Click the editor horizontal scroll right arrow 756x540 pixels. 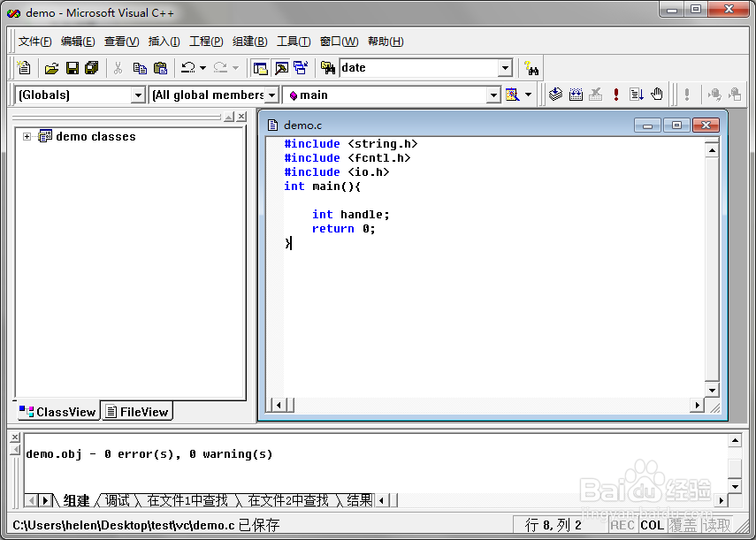697,405
